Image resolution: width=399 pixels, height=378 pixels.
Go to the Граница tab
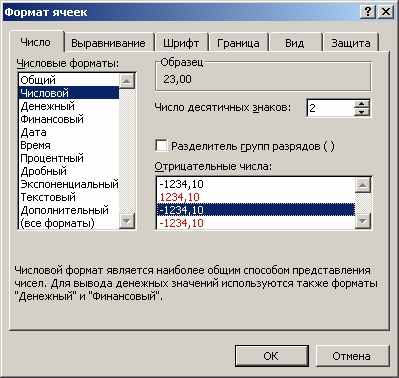[x=238, y=43]
